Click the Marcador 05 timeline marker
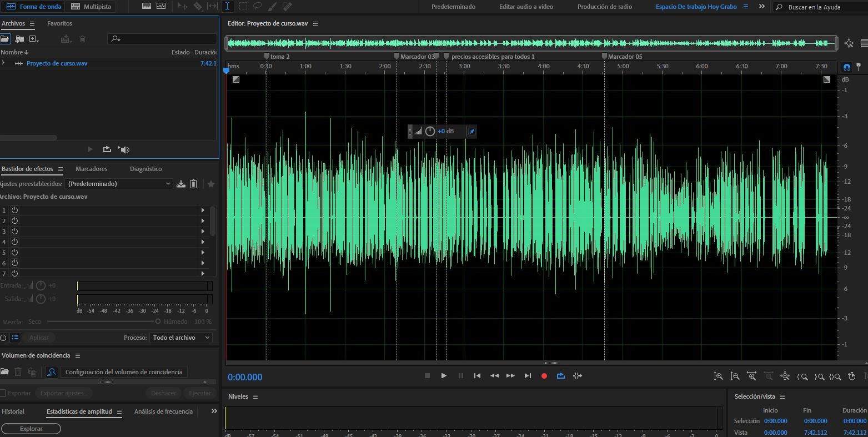 [605, 56]
